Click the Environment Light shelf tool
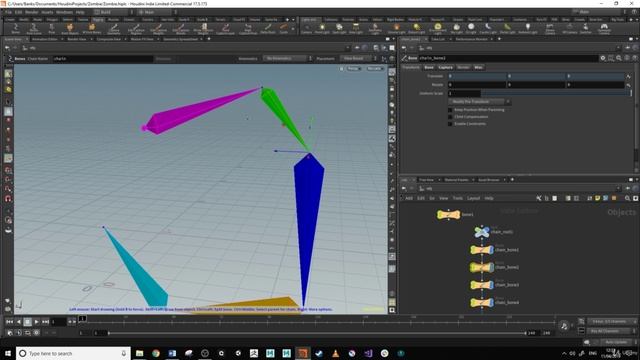The image size is (640, 360). tap(438, 29)
